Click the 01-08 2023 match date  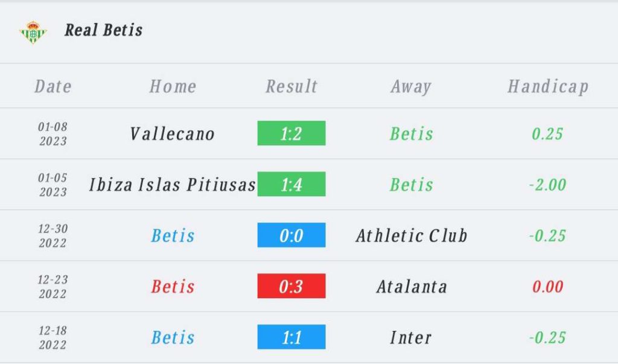pos(53,133)
